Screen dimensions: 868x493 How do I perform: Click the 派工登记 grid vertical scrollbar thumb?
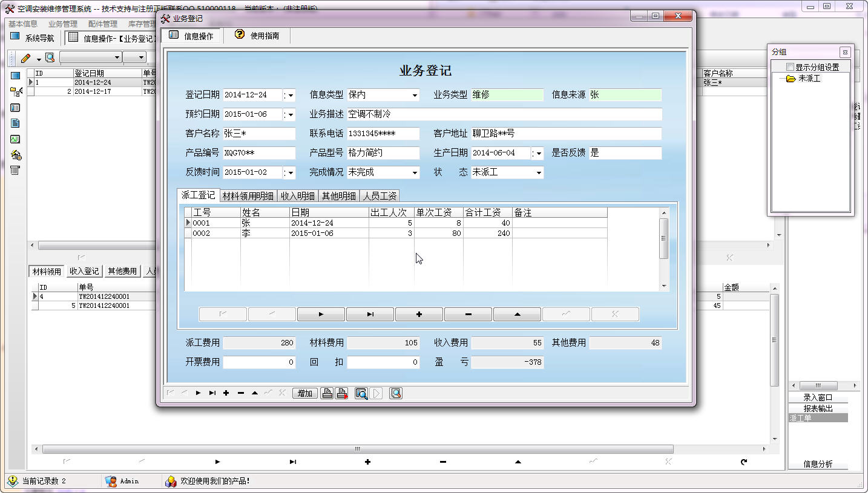(x=664, y=238)
